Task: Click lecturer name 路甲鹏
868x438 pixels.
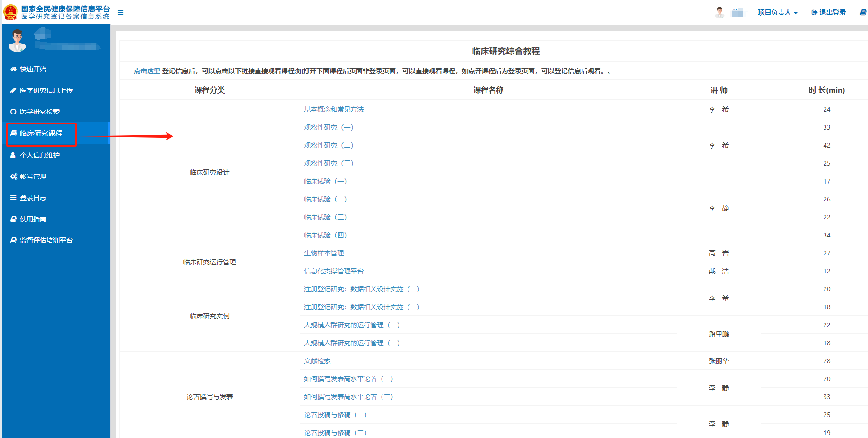Action: pos(719,334)
